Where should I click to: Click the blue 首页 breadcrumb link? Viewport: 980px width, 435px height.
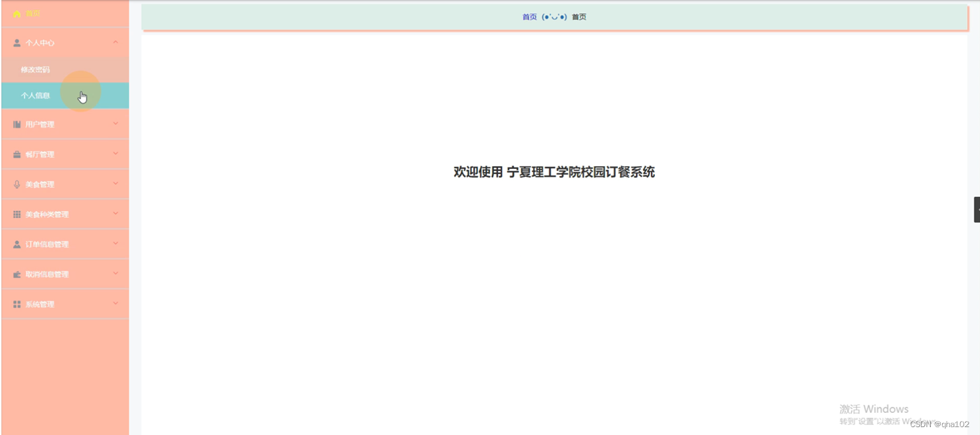click(530, 17)
